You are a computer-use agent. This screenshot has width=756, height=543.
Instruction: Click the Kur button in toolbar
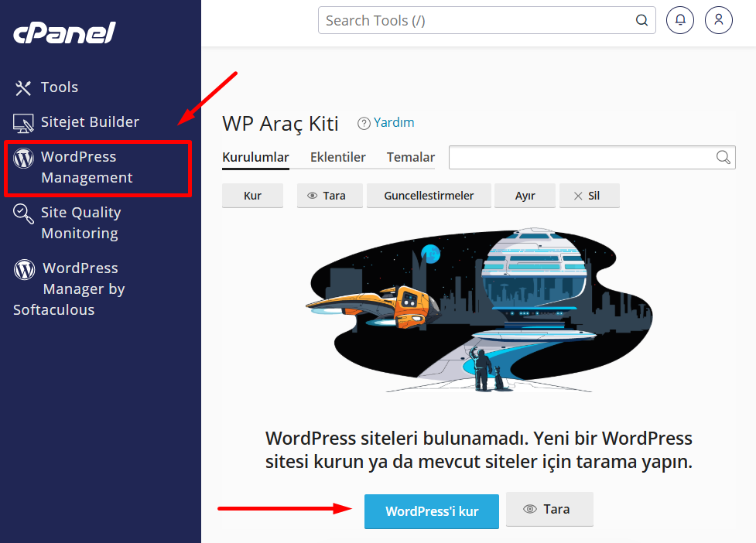[x=252, y=196]
